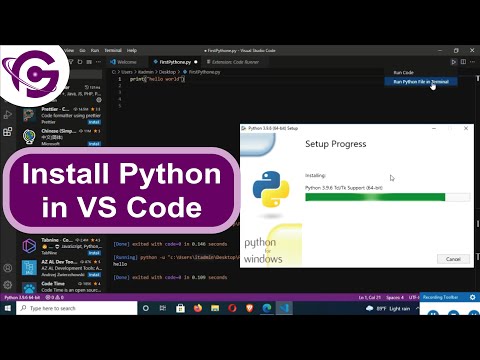Open the Go menu
Viewport: 480px width, 360px height.
pyautogui.click(x=82, y=50)
